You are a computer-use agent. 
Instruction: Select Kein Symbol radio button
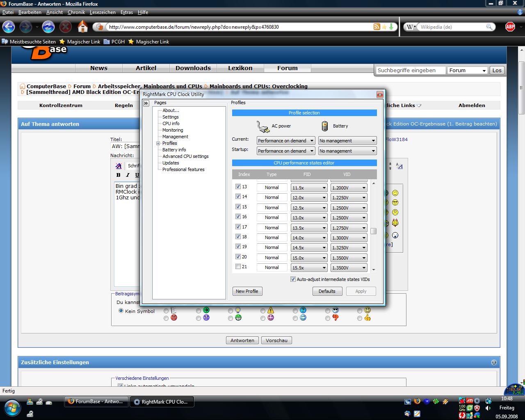tap(121, 310)
